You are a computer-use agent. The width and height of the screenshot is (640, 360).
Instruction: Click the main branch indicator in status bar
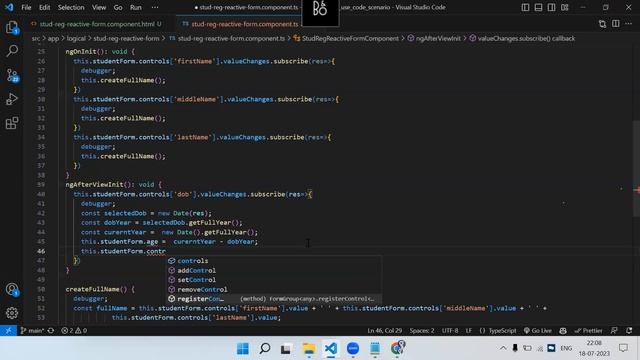click(32, 331)
